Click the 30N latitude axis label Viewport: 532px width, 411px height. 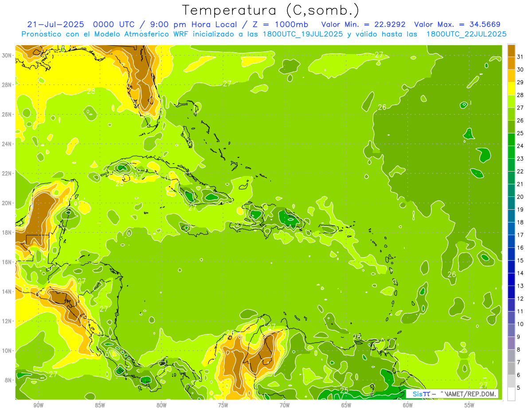tap(7, 55)
